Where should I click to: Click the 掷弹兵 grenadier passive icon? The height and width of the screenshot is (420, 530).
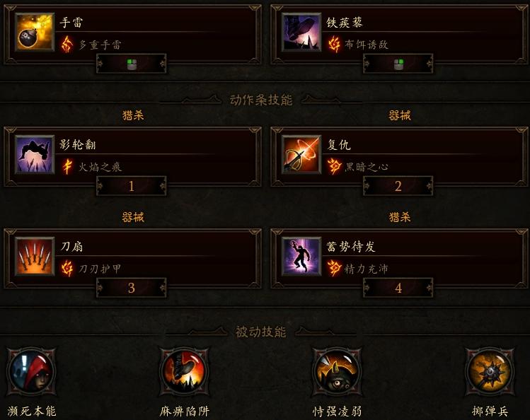(x=490, y=372)
